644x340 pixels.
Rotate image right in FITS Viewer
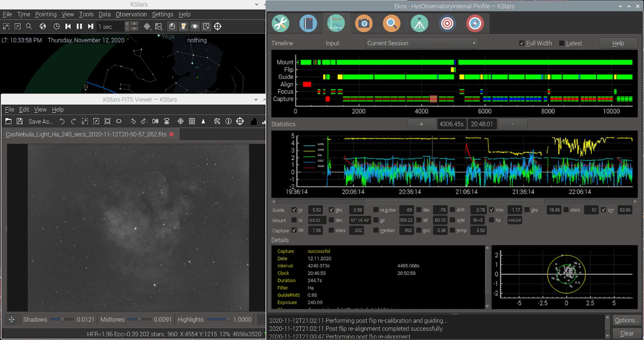[133, 121]
